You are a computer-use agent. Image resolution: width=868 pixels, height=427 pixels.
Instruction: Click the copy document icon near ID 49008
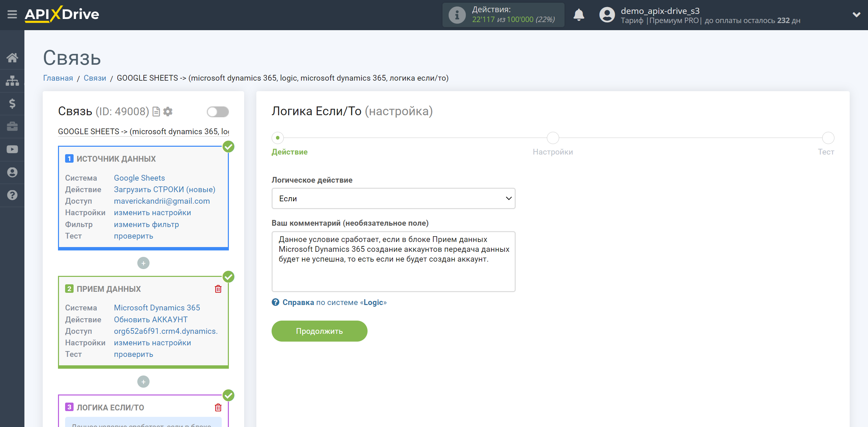pyautogui.click(x=156, y=111)
